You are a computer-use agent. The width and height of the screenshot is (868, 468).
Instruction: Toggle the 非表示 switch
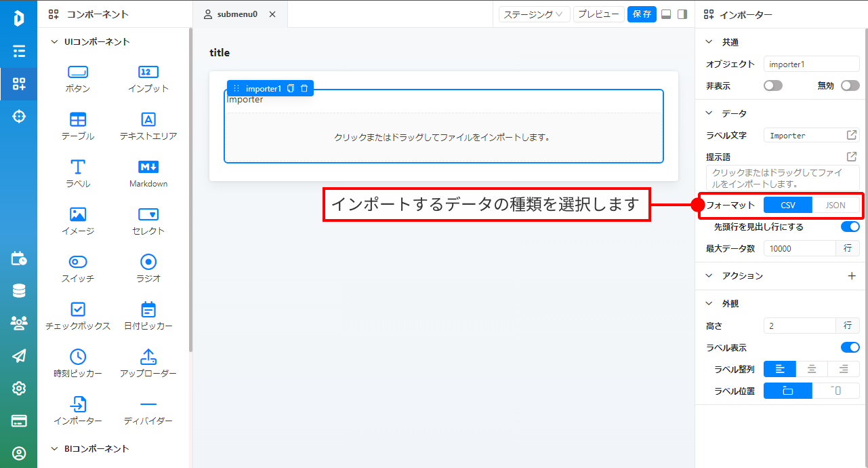coord(772,86)
